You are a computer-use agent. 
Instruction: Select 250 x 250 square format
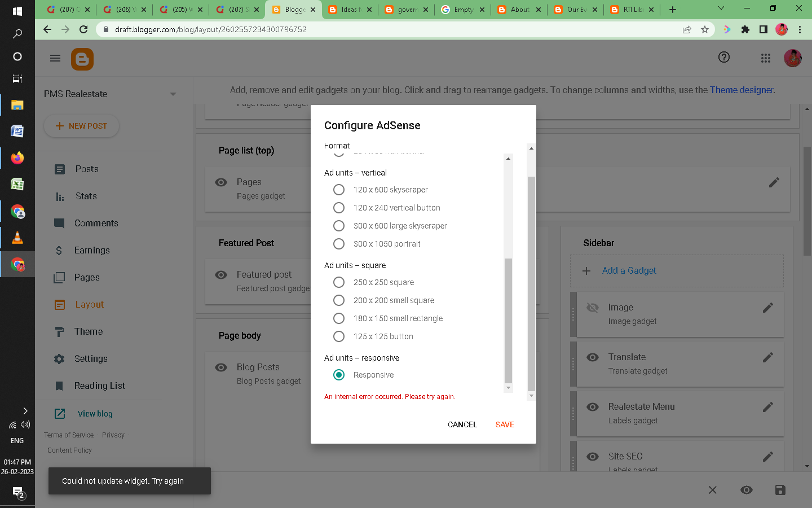click(x=339, y=282)
